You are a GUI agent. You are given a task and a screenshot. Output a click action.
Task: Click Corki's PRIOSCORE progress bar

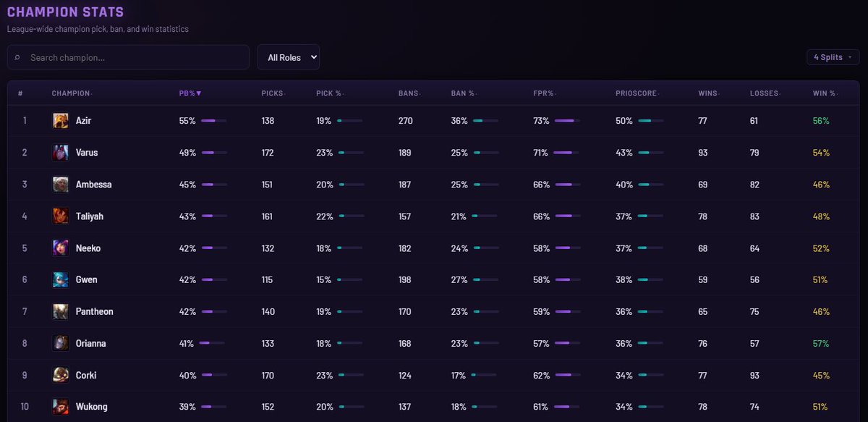tap(650, 375)
